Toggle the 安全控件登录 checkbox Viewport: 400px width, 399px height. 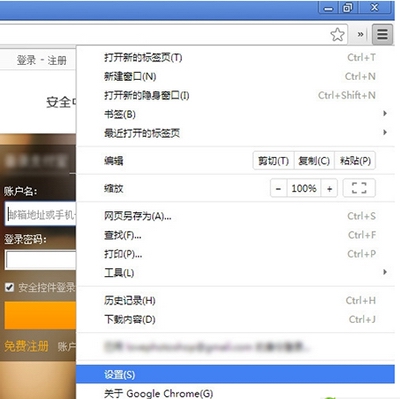(x=9, y=287)
